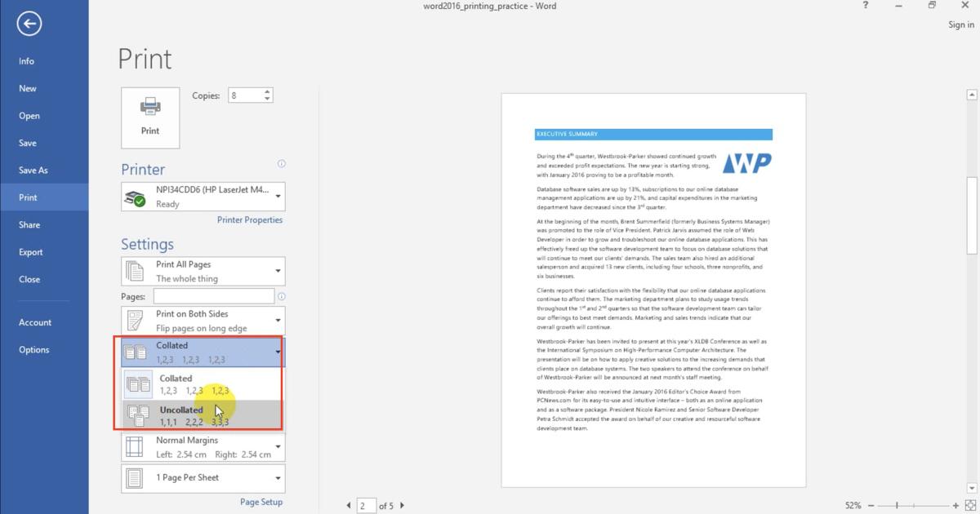Click the Printer Properties link
The image size is (980, 514).
coord(250,220)
